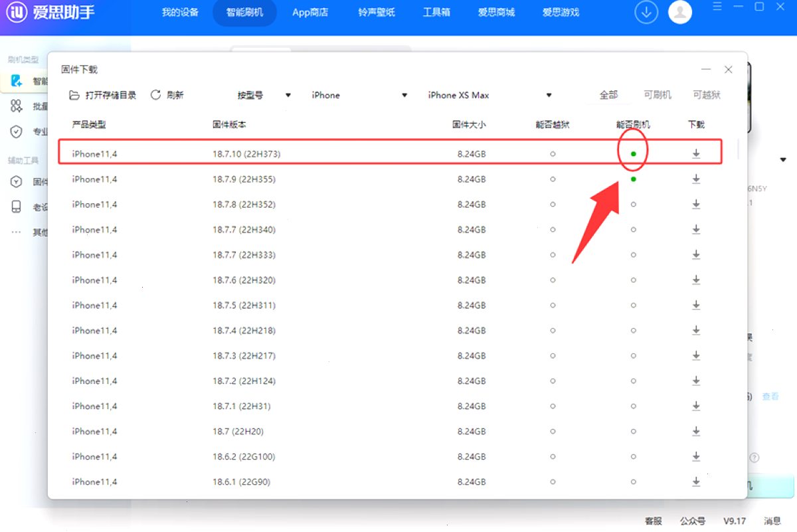Click the 批量 grid icon in the sidebar
Screen dimensions: 797x532
click(17, 106)
